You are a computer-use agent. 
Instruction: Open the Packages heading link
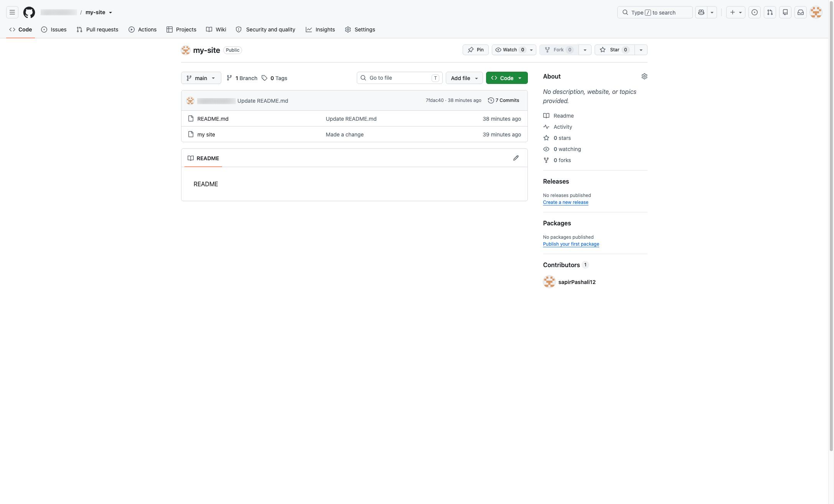point(557,223)
